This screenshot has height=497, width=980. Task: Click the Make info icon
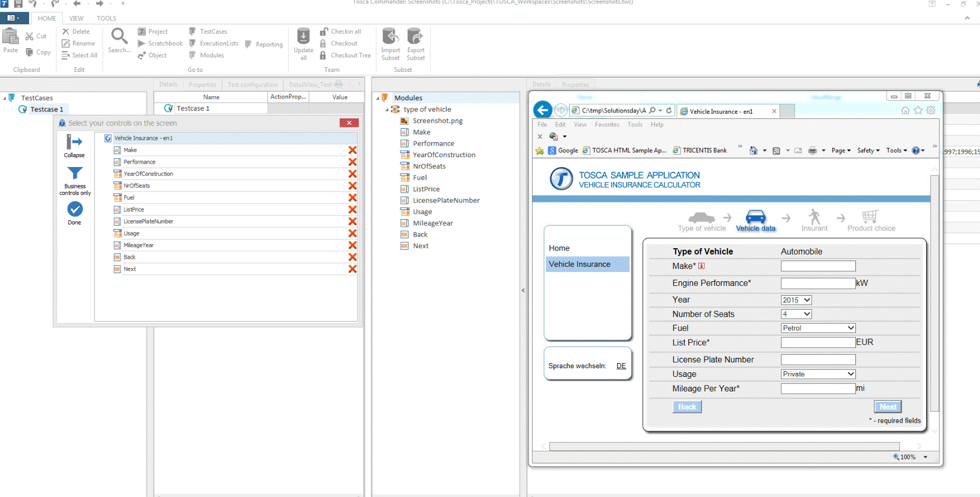[x=701, y=266]
